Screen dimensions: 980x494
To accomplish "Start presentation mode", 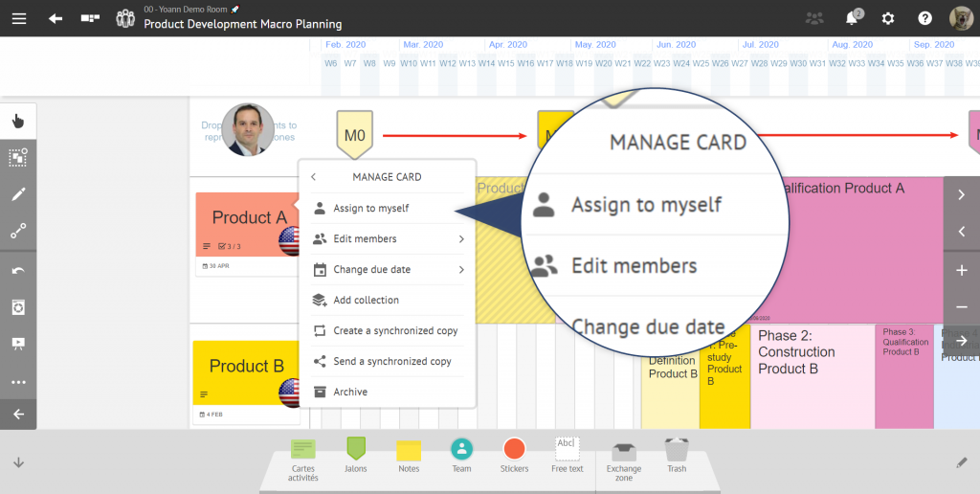I will (x=18, y=344).
